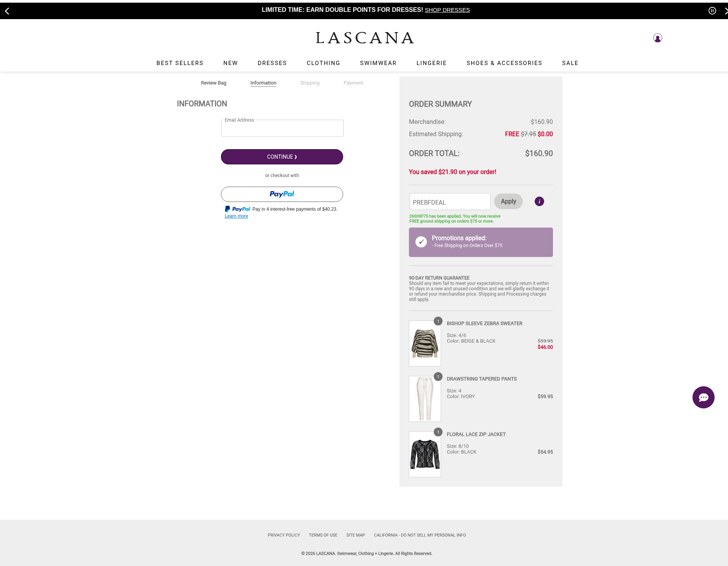Click the PayPal Learn more link
The height and width of the screenshot is (566, 728).
tap(236, 216)
